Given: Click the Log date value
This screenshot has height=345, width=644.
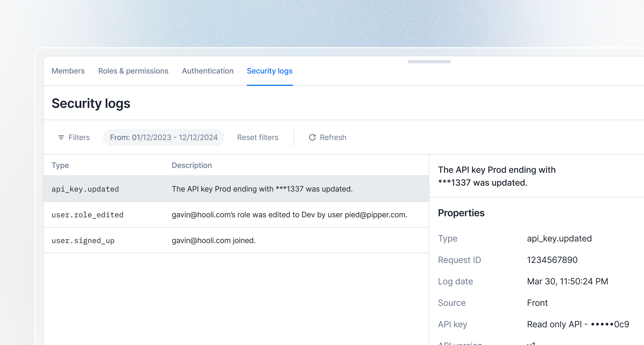Looking at the screenshot, I should pos(567,281).
